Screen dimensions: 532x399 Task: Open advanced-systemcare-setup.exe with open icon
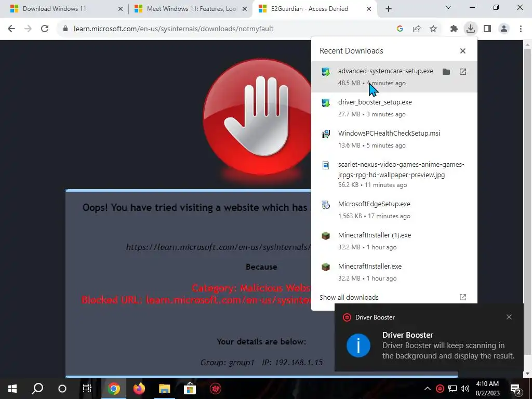tap(463, 72)
